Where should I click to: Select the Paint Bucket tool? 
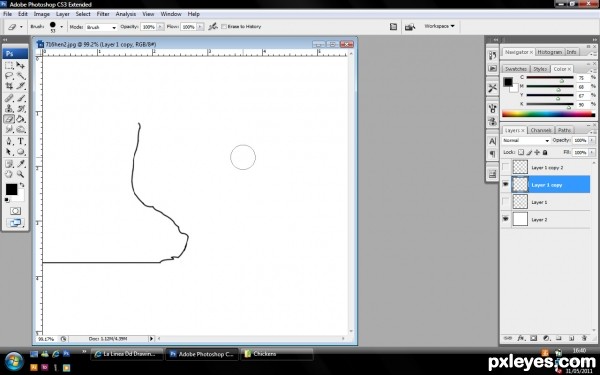pyautogui.click(x=21, y=119)
